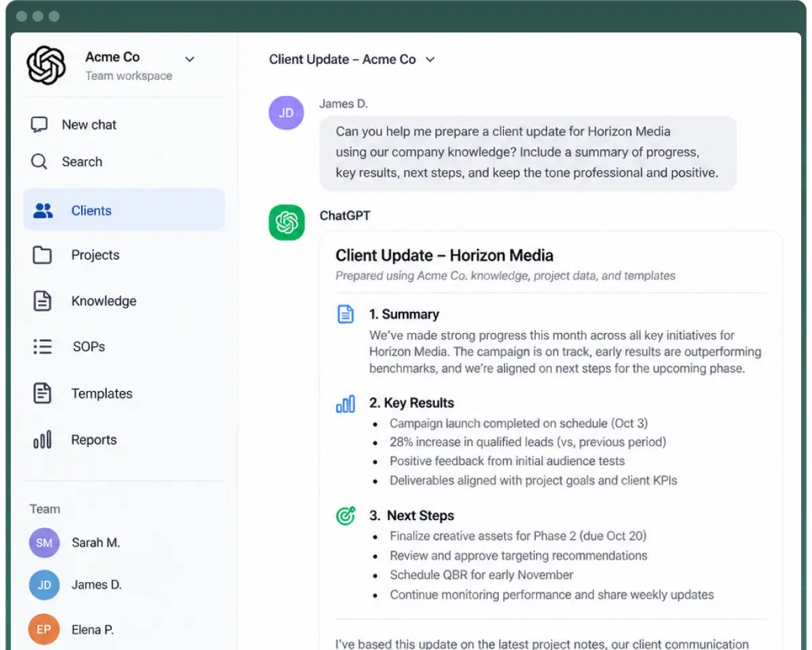Click 'Positive feedback from initial audience tests' bullet

point(507,461)
